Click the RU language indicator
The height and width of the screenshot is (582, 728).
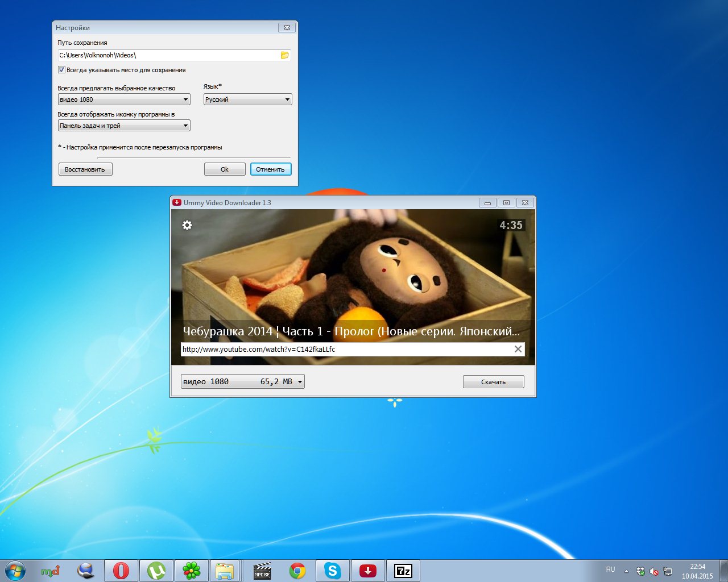(610, 569)
